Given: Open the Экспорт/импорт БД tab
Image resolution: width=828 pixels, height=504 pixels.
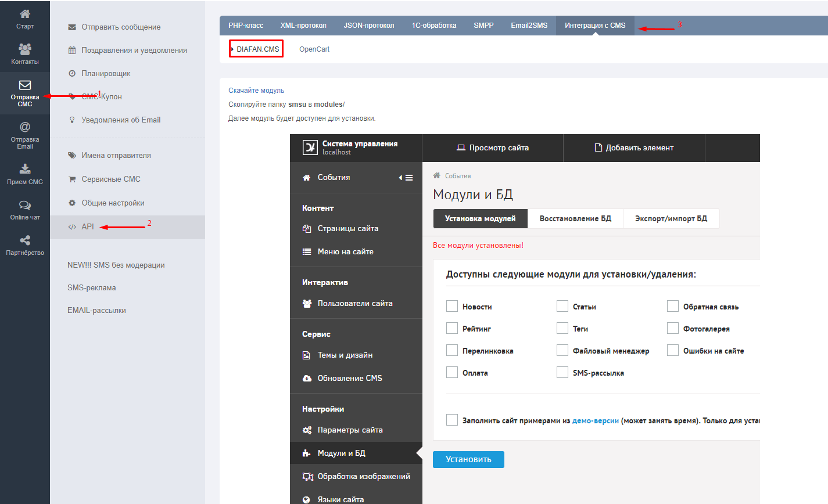Looking at the screenshot, I should (x=671, y=219).
